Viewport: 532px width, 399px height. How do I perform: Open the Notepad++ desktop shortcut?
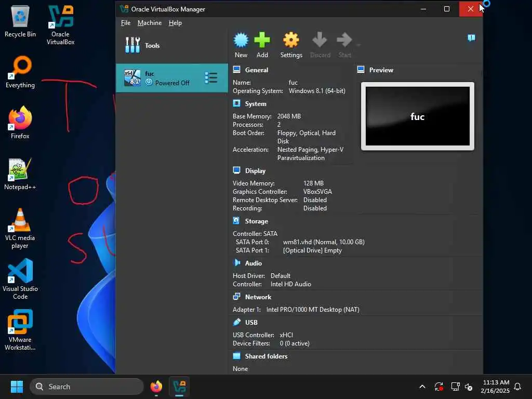[20, 174]
